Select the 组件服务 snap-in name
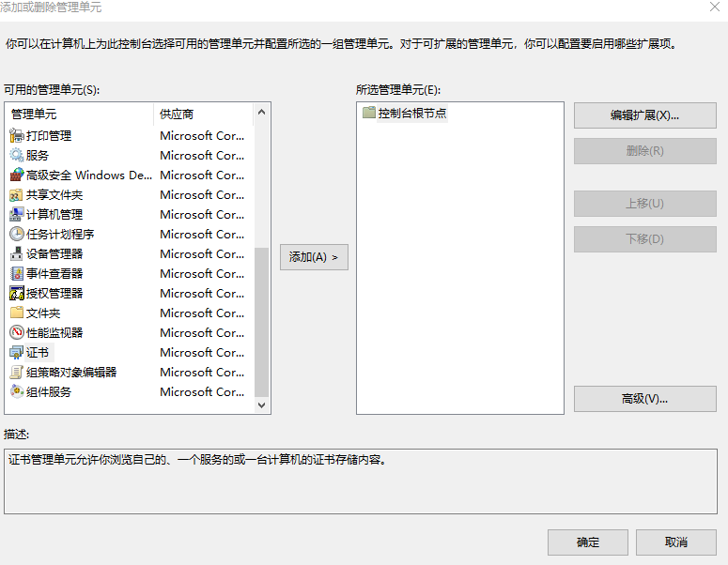 pyautogui.click(x=49, y=392)
